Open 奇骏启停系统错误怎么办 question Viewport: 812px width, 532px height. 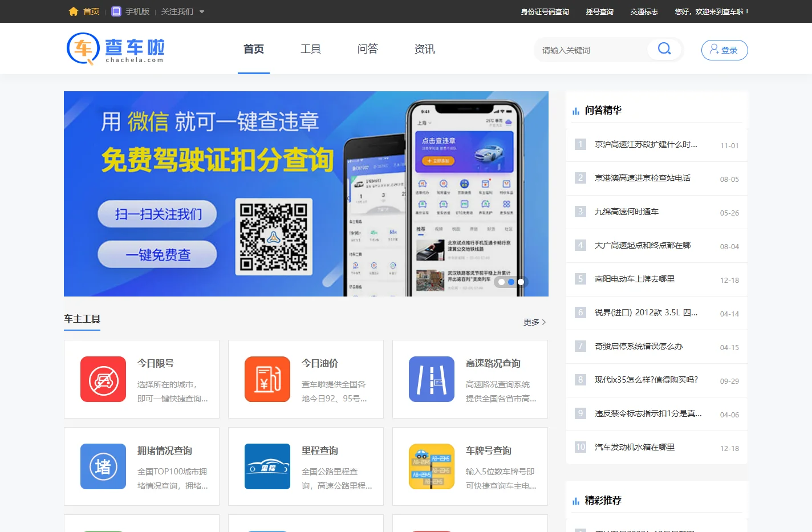coord(639,346)
